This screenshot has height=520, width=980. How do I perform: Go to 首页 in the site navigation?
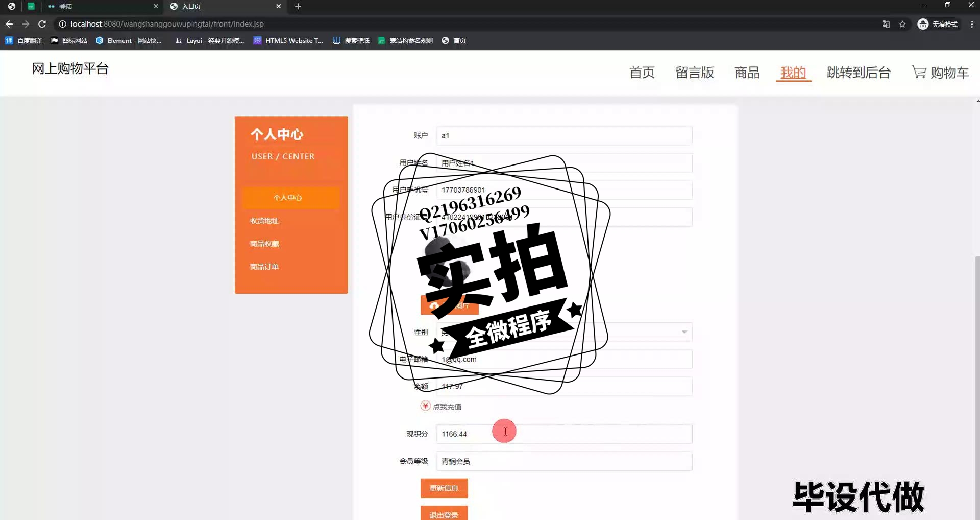(642, 73)
